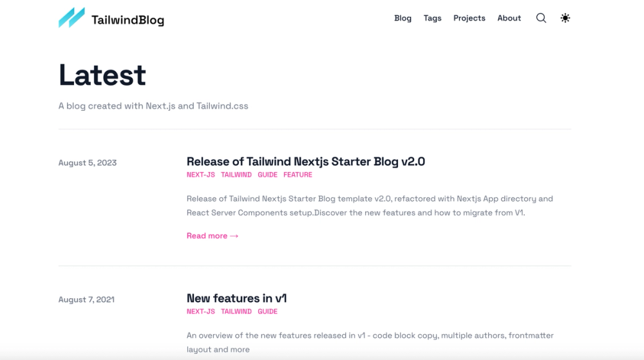This screenshot has width=644, height=360.
Task: Open Release of Tailwind Nextjs Starter Blog v2.0
Action: click(305, 162)
